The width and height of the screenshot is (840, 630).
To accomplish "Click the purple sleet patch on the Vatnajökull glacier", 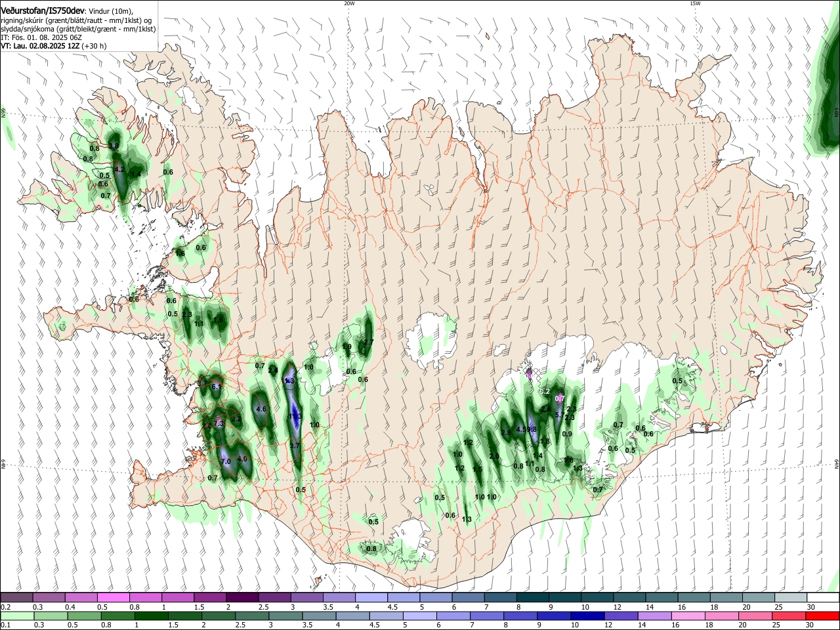I will click(529, 374).
